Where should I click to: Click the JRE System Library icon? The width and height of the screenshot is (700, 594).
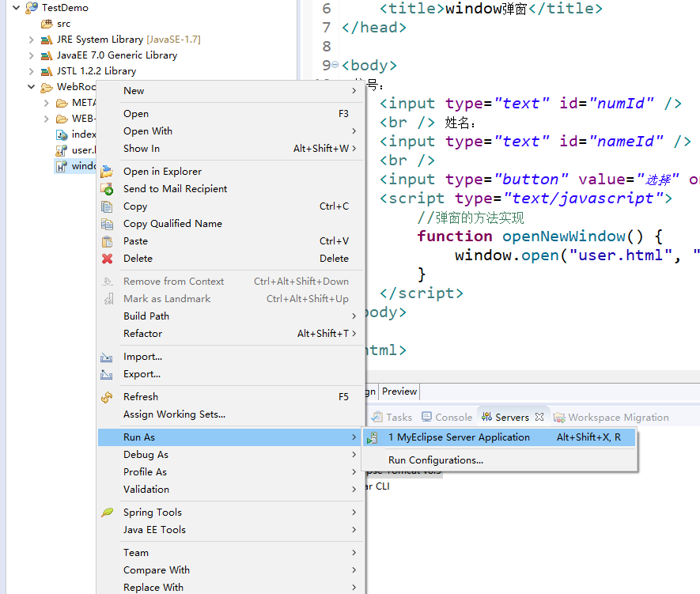[x=47, y=40]
